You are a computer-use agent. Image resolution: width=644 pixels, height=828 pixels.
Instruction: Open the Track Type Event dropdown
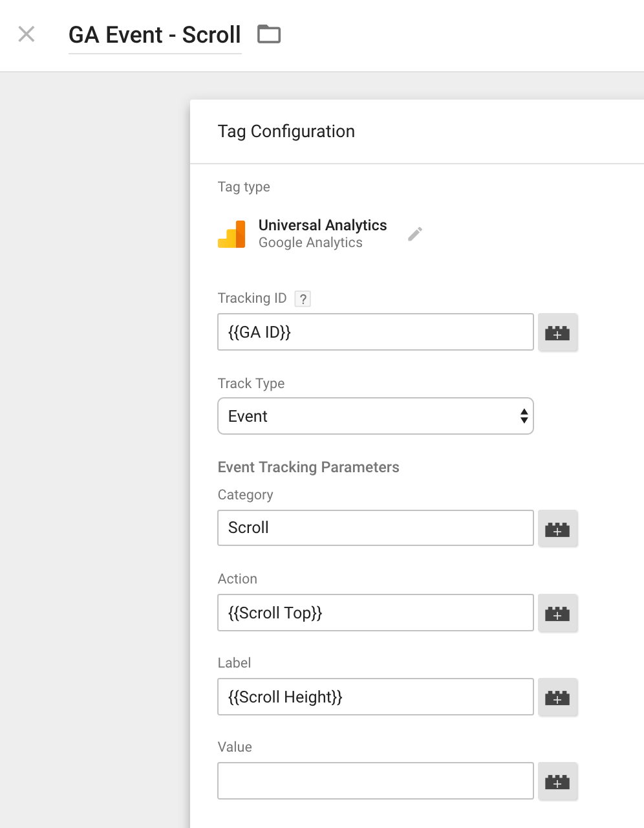(x=376, y=416)
